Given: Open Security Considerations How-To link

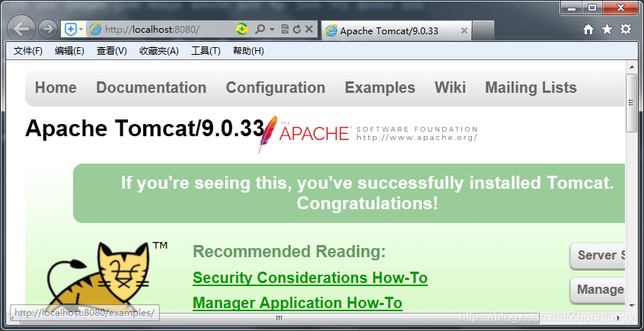Looking at the screenshot, I should click(x=310, y=278).
